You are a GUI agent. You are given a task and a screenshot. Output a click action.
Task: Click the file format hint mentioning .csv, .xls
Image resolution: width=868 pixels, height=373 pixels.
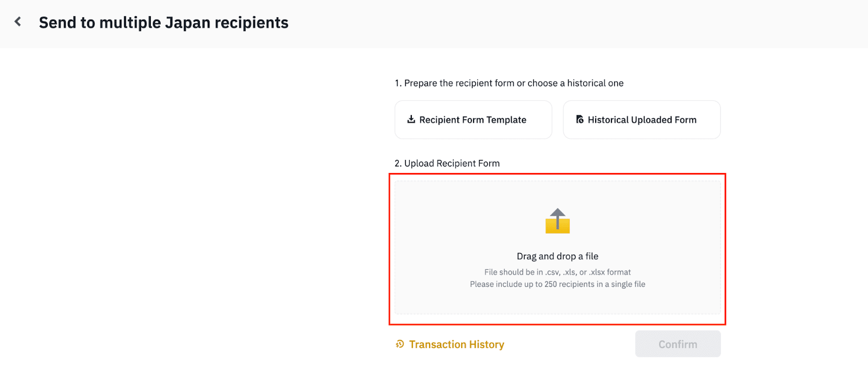558,272
